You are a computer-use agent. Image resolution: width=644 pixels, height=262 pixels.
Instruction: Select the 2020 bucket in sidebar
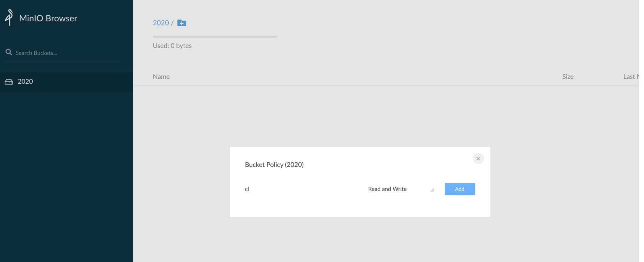coord(66,81)
